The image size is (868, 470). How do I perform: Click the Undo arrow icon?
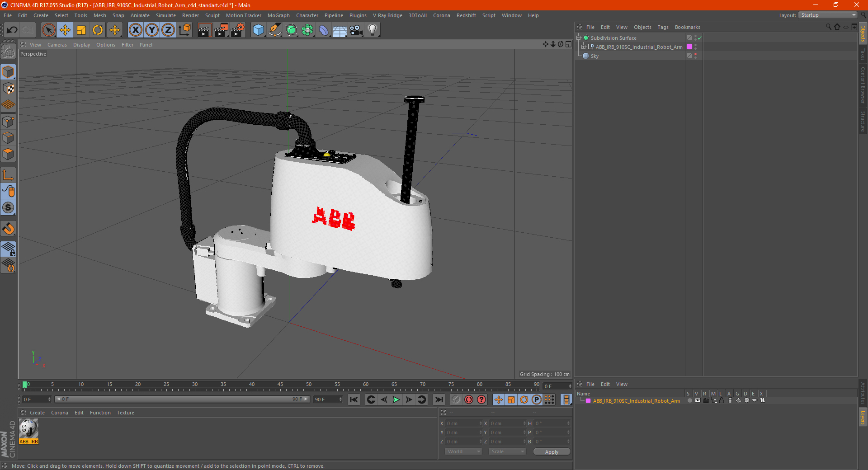point(12,30)
